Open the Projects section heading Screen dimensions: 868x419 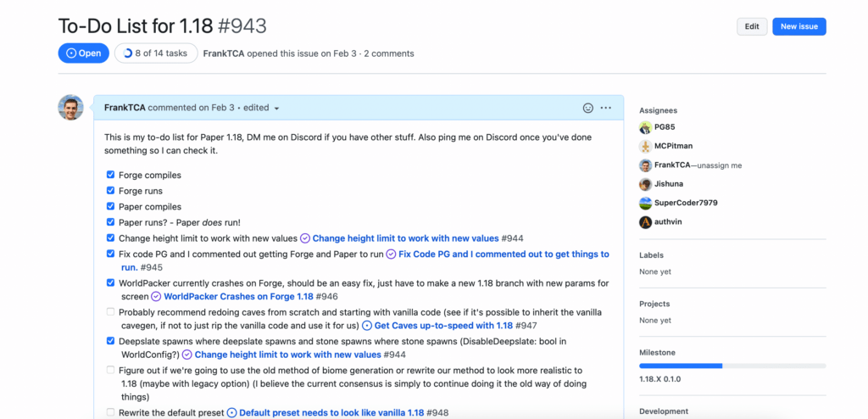coord(654,304)
